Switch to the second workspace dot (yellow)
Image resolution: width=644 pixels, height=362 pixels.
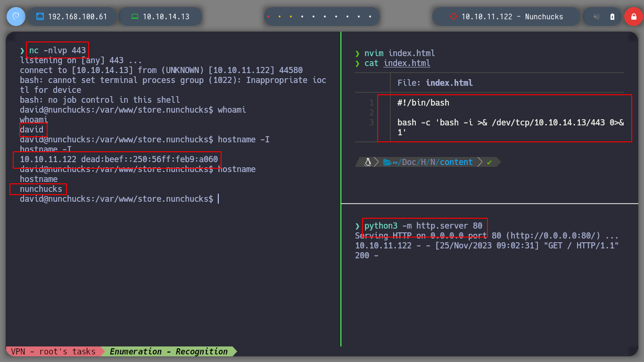[280, 16]
